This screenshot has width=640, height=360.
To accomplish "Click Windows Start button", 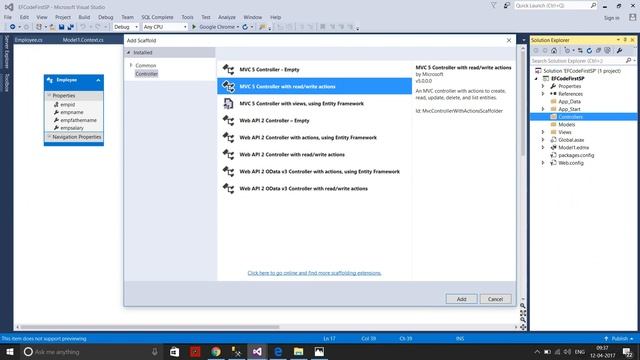I will 10,351.
